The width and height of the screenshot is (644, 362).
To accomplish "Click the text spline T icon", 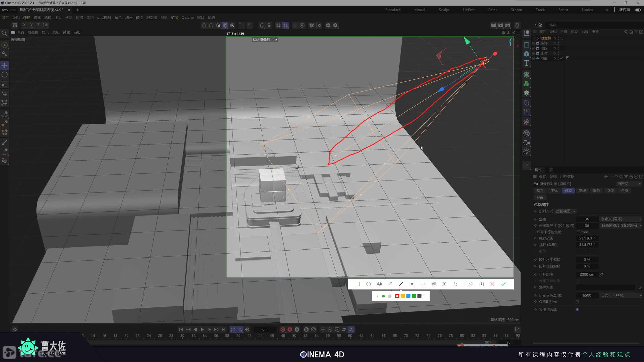I will point(527,63).
